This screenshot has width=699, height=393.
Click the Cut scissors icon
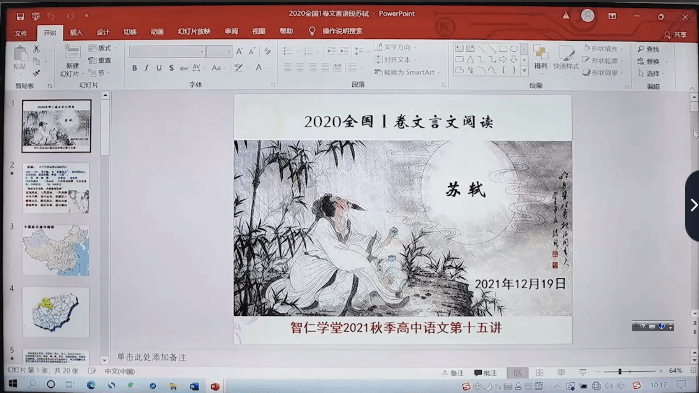tap(37, 49)
